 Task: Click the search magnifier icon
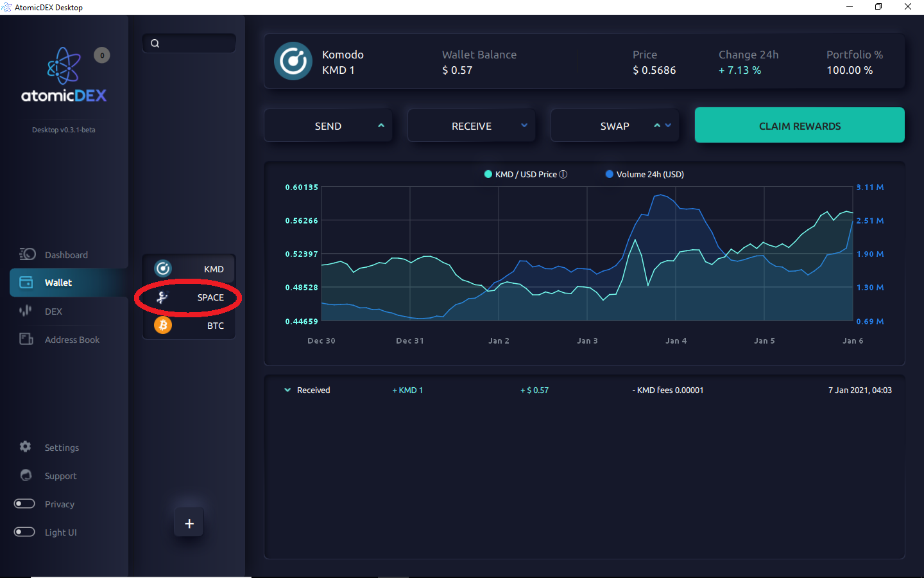(155, 44)
